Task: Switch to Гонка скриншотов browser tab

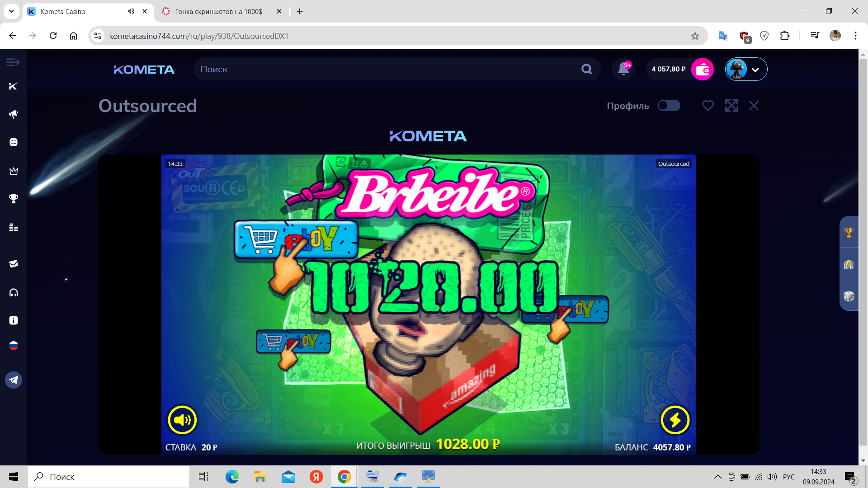Action: (218, 11)
